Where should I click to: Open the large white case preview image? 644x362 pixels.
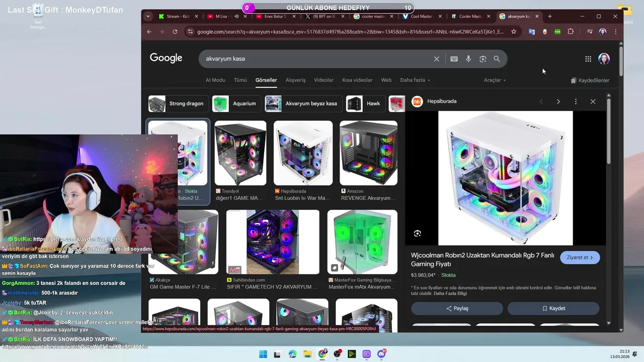pyautogui.click(x=505, y=178)
